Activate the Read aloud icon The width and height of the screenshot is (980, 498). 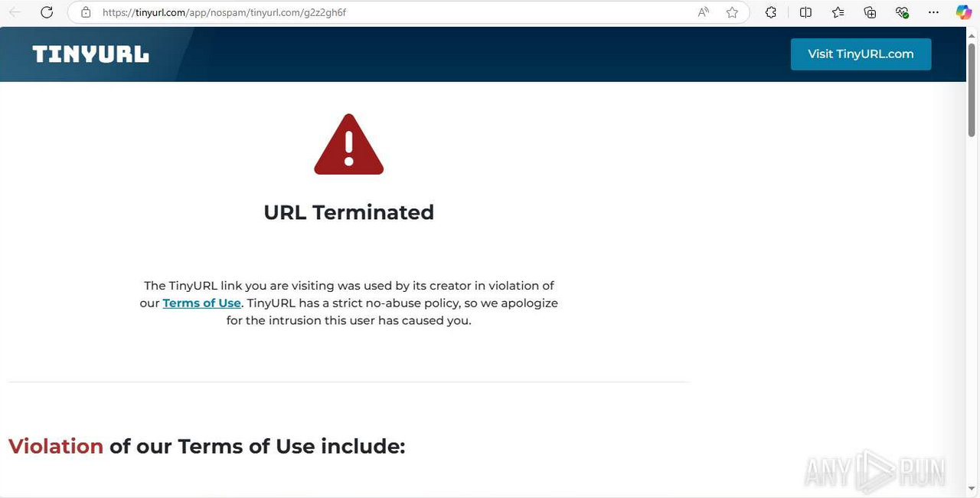tap(703, 12)
